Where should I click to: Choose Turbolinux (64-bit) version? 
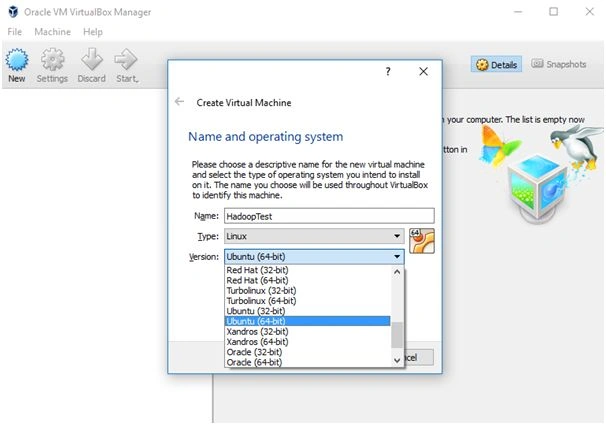(307, 301)
